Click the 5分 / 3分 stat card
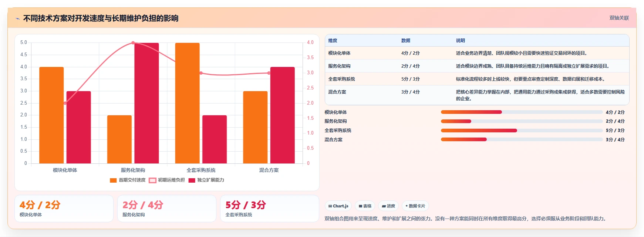Screen dimensions: 644x237 click(270, 209)
